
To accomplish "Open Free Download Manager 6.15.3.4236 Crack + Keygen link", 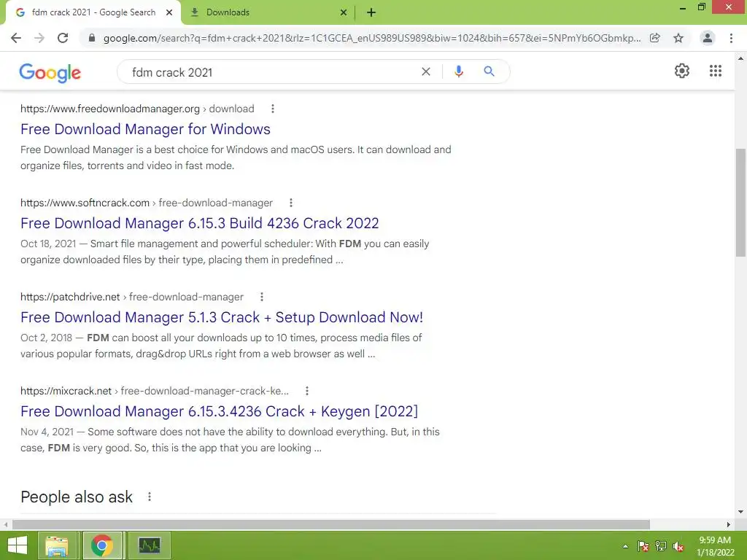I will click(219, 411).
